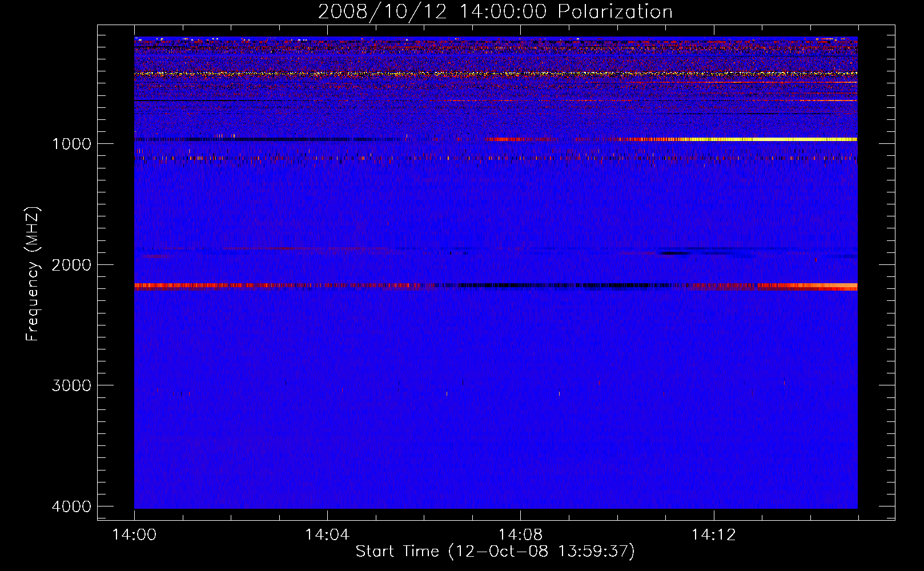Click the 14:12 time tick label

point(713,534)
